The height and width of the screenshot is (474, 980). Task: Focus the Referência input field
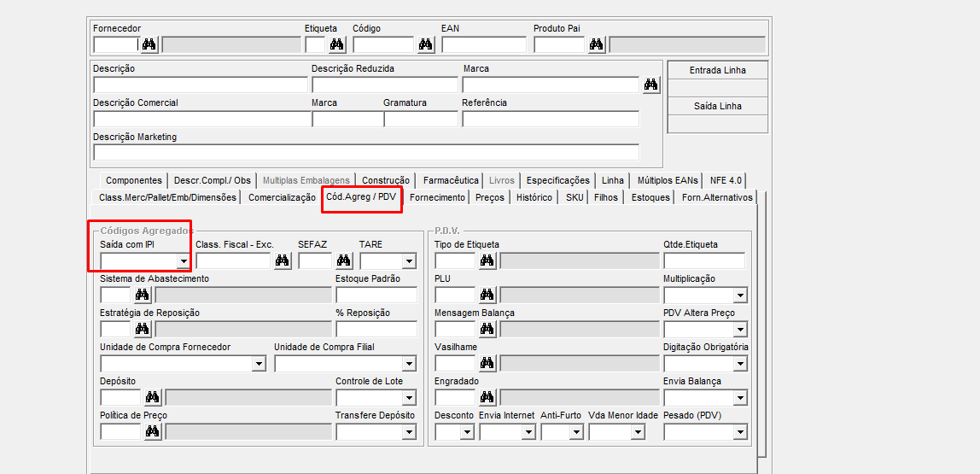pos(551,119)
